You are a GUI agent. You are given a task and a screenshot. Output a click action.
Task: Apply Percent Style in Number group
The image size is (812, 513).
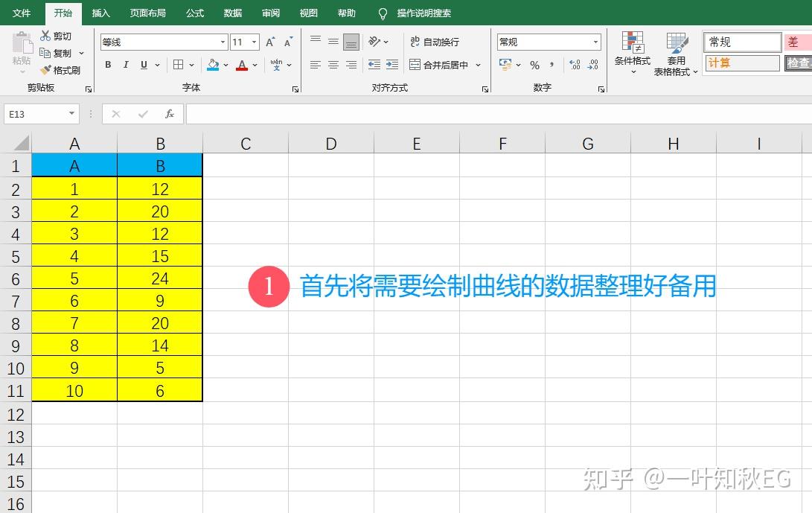[534, 66]
